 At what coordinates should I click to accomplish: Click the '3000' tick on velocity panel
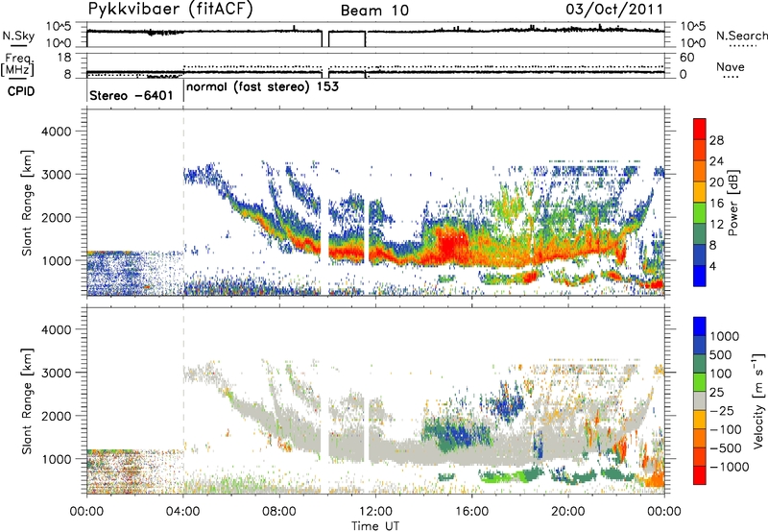(56, 373)
